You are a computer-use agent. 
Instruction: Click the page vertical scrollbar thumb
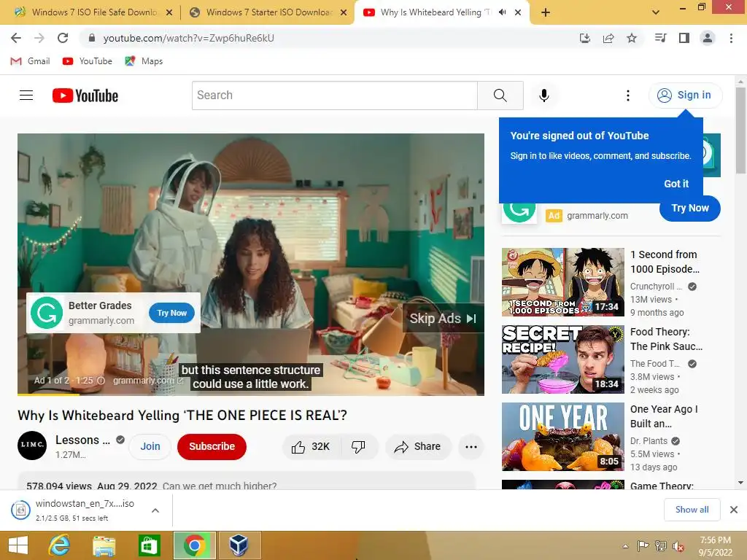tap(740, 130)
